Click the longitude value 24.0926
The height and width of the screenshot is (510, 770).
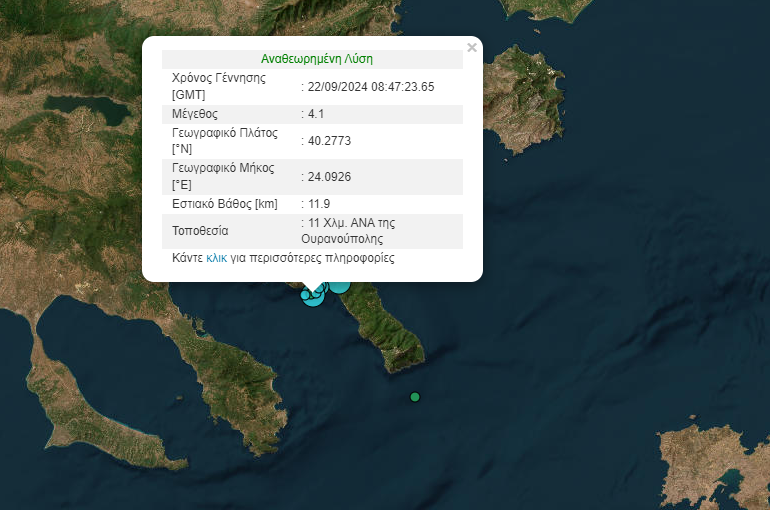coord(329,177)
